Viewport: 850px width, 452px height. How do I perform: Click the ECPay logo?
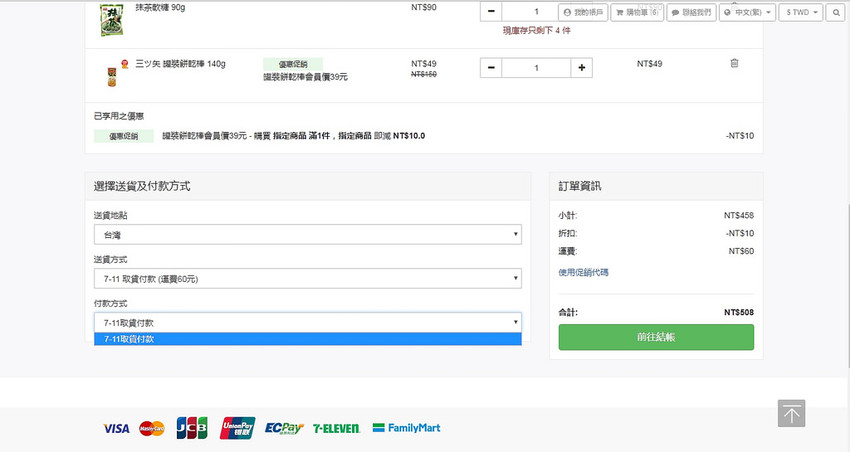pyautogui.click(x=284, y=428)
